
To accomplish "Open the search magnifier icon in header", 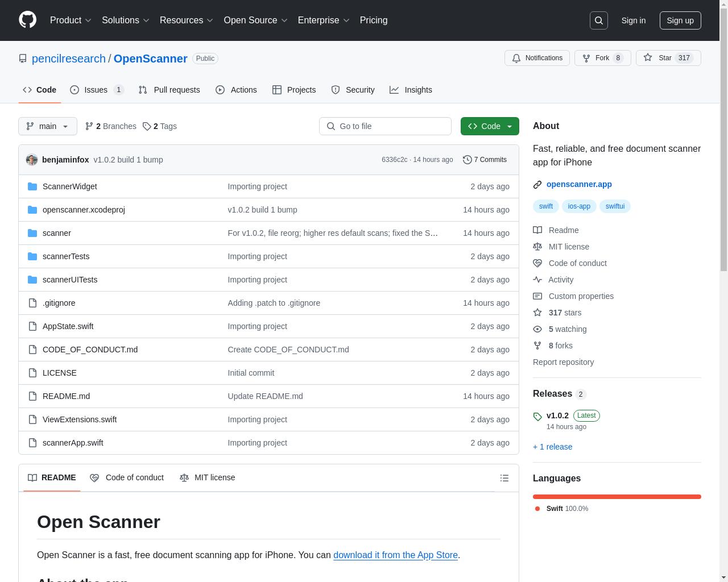I will pyautogui.click(x=599, y=20).
